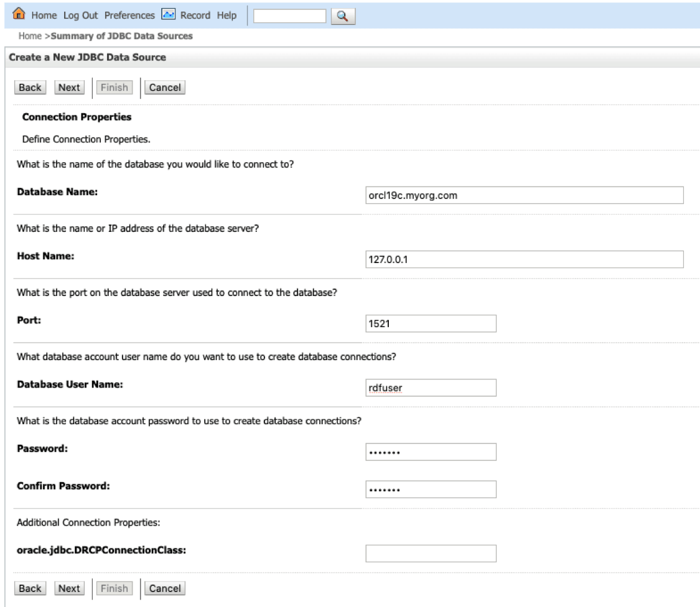Click the Database Name: label
The height and width of the screenshot is (607, 700).
pos(57,192)
